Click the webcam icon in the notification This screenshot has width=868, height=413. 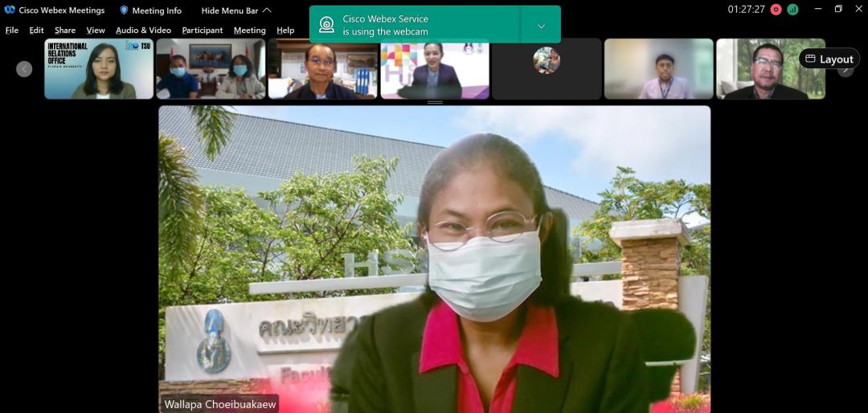(327, 25)
